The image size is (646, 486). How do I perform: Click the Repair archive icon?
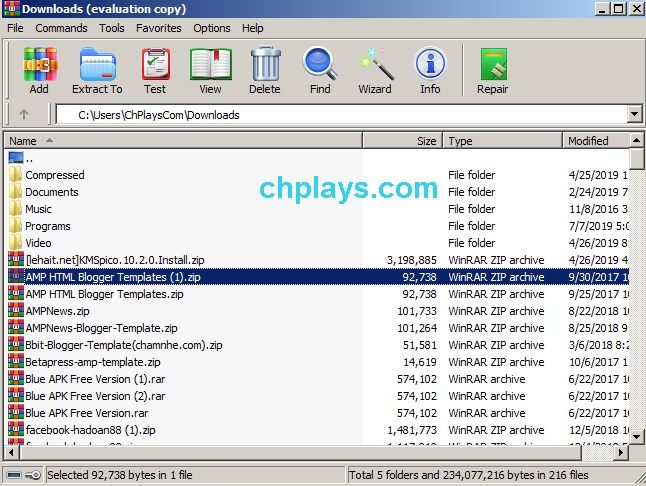click(493, 64)
